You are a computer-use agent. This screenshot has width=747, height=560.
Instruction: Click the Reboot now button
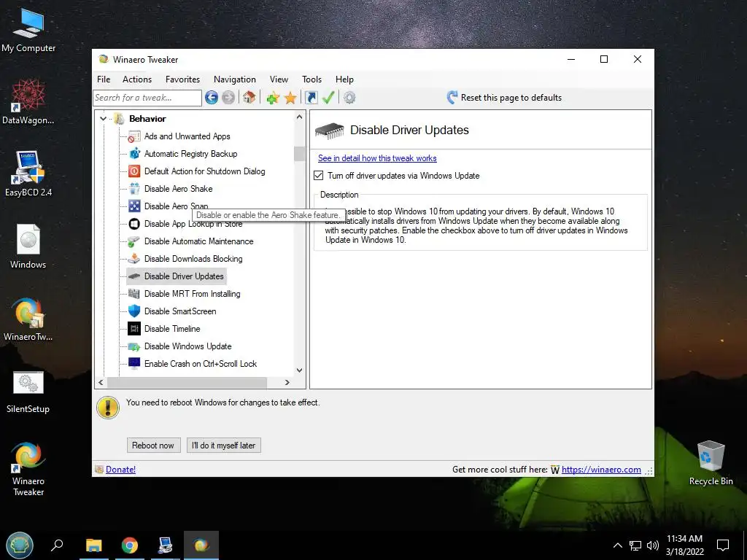(x=153, y=446)
